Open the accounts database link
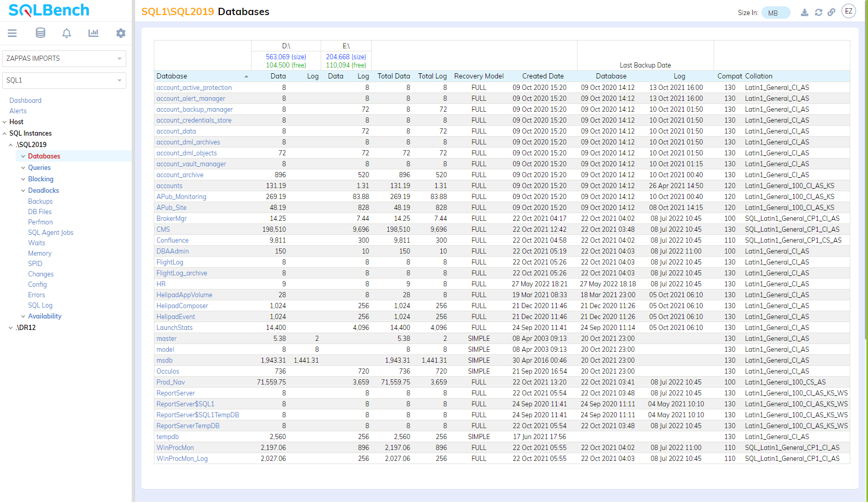Screen dimensions: 868x503 [x=169, y=186]
